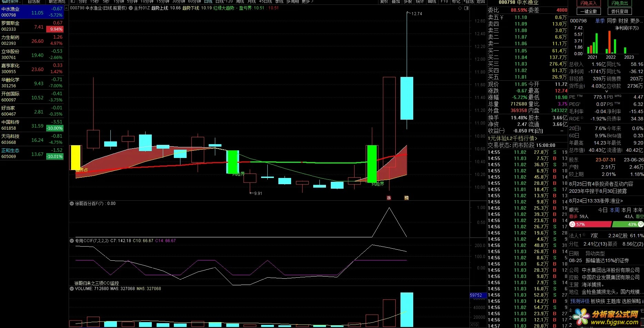Open 8月24日13:33涨停:渔业> news link
Image resolution: width=644 pixels, height=328 pixels.
click(x=596, y=201)
